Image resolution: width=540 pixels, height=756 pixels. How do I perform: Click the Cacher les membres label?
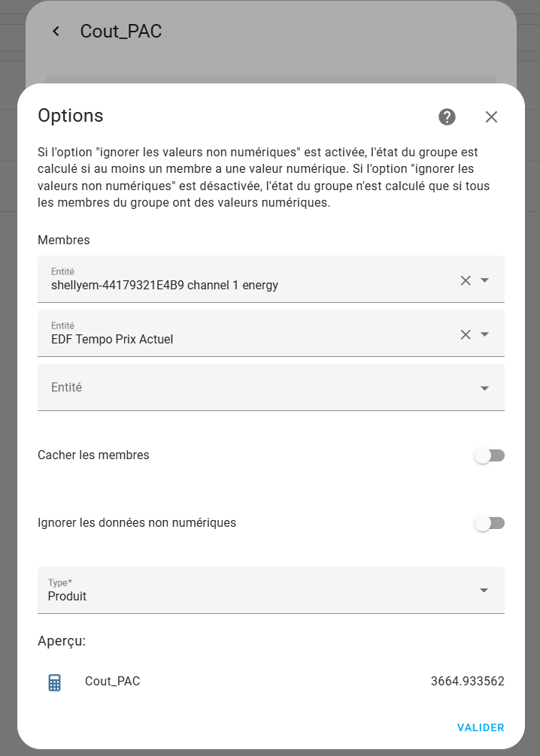pos(93,455)
